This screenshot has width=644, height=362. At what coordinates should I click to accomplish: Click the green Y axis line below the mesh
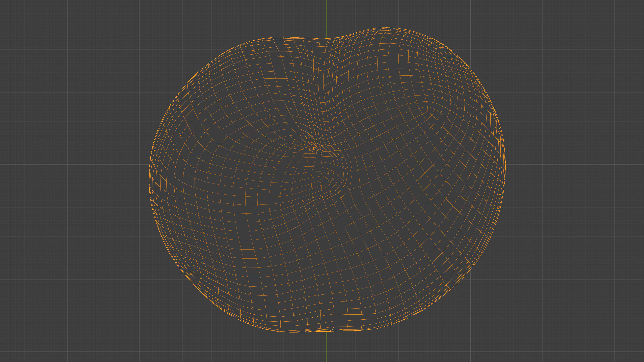[327, 347]
